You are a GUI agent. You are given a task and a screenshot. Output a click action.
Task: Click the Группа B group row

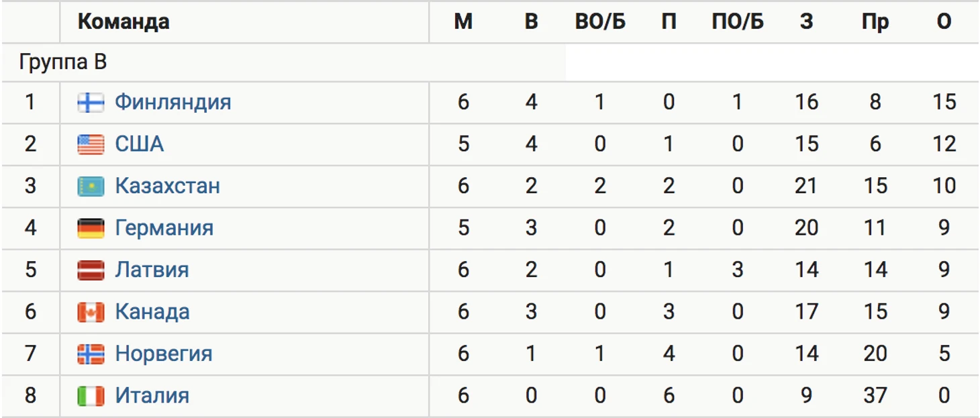63,63
